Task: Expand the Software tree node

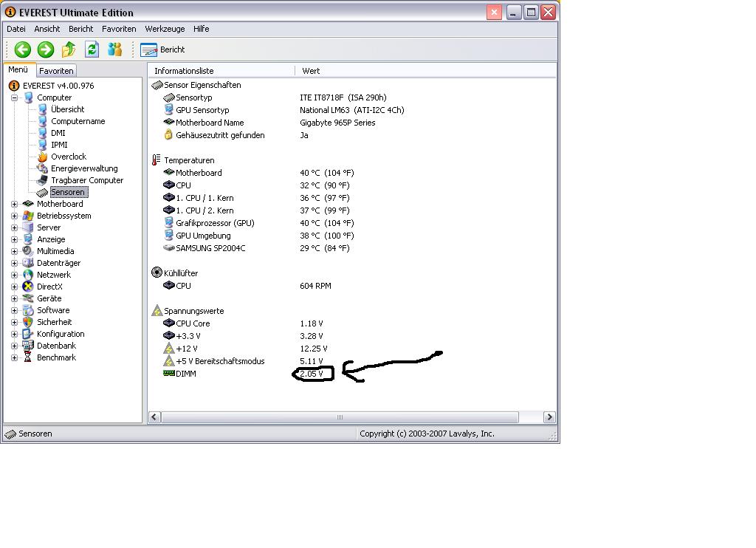Action: point(15,310)
